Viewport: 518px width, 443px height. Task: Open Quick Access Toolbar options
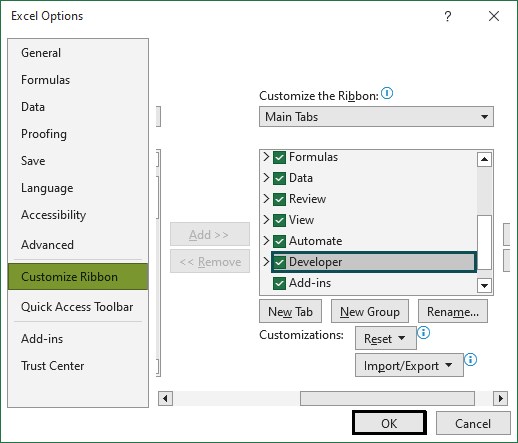tap(78, 307)
